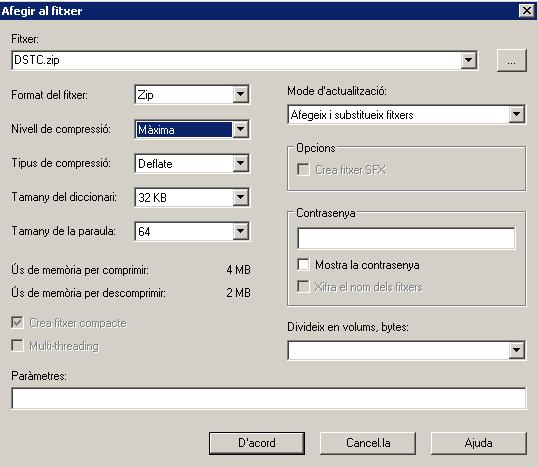Expand the Format del fitxer dropdown
This screenshot has height=467, width=538.
(x=241, y=94)
